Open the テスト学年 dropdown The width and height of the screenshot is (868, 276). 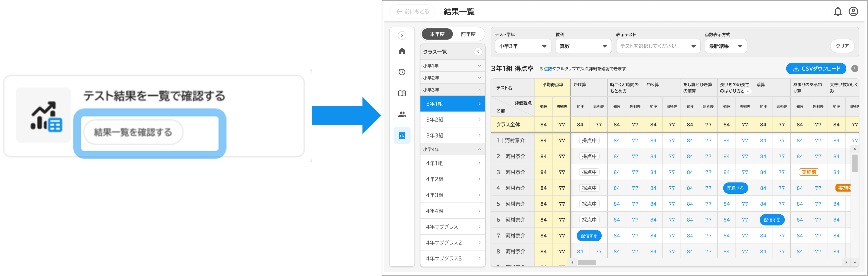pos(523,46)
